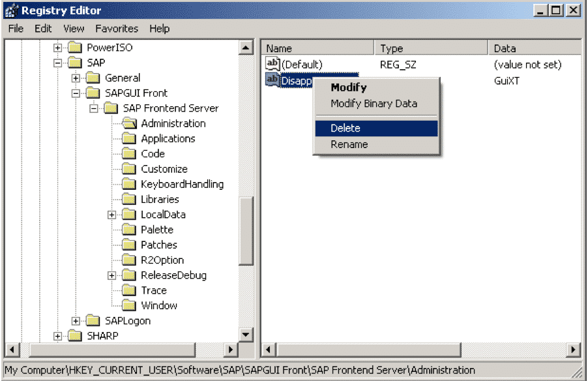Open the View menu
Viewport: 588px width, 381px height.
74,29
